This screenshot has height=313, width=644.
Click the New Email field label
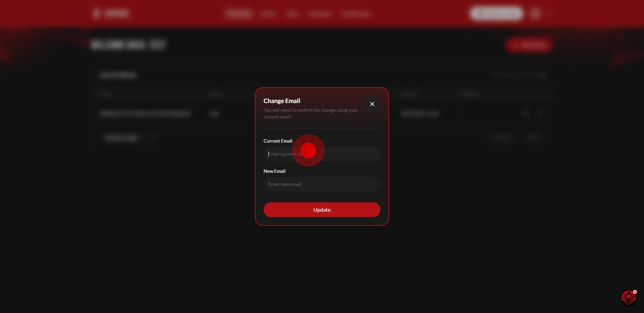[x=274, y=171]
